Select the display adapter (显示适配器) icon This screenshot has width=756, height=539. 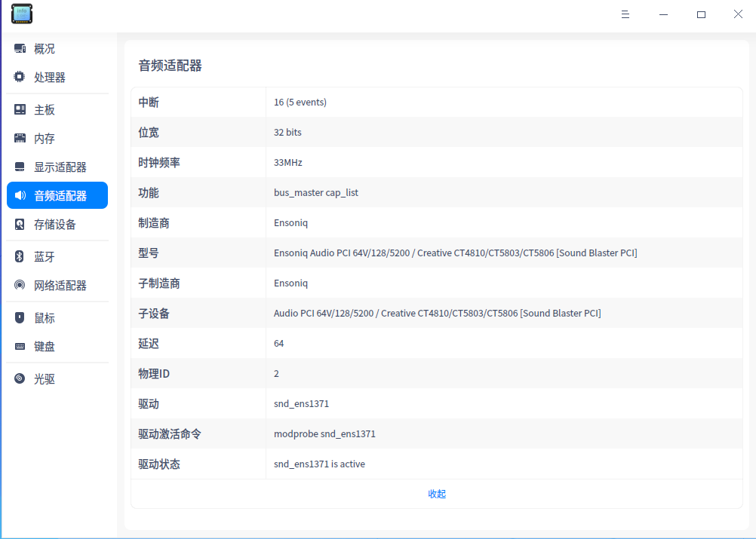coord(20,167)
